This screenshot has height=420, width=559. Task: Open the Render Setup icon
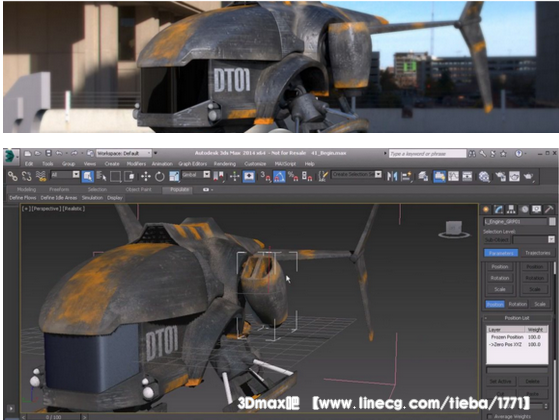click(x=501, y=176)
